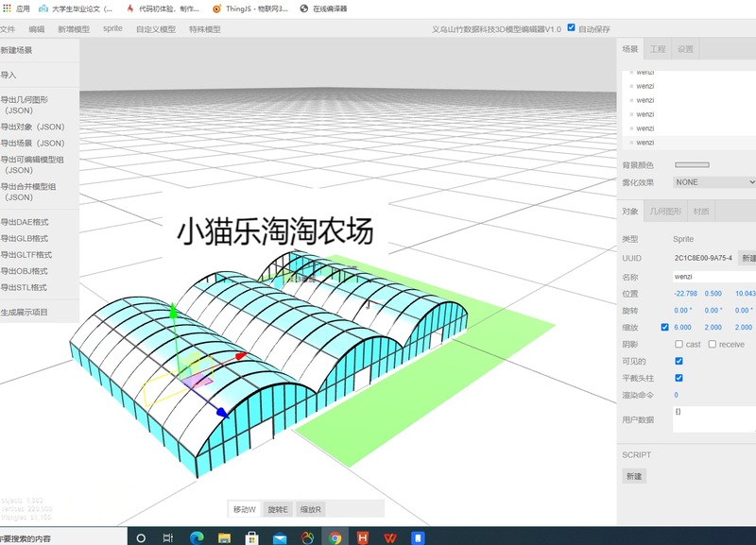Open Task View from the taskbar
The height and width of the screenshot is (545, 756).
[x=168, y=537]
